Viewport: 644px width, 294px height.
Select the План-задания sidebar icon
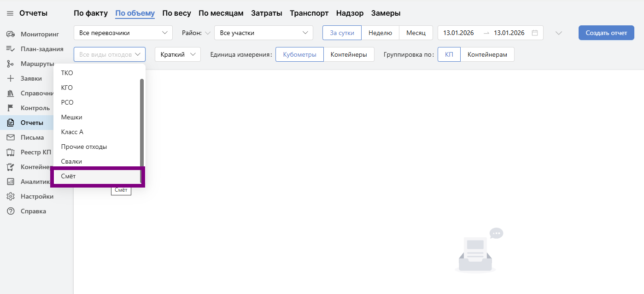pyautogui.click(x=11, y=48)
